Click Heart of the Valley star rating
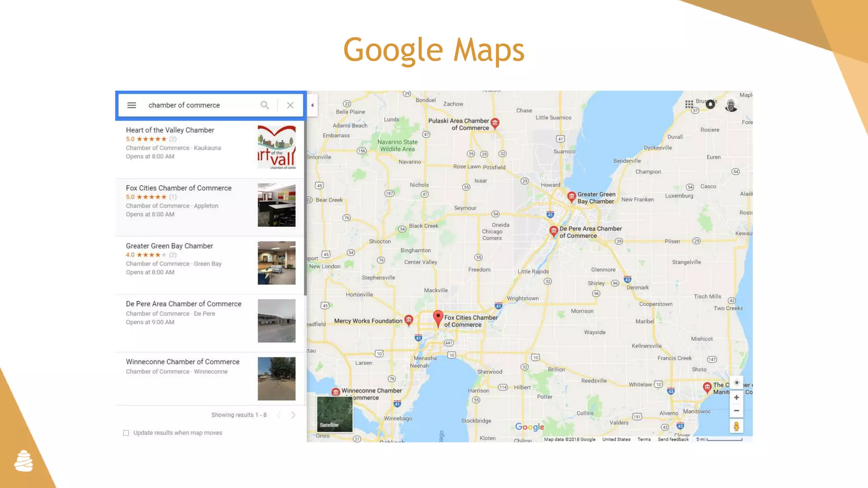Screen dimensions: 868x488 click(x=151, y=139)
